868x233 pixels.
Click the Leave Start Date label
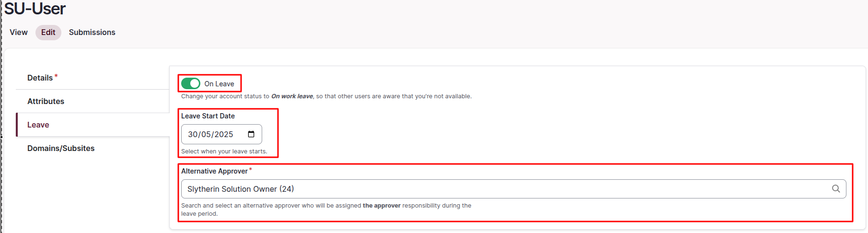click(208, 116)
